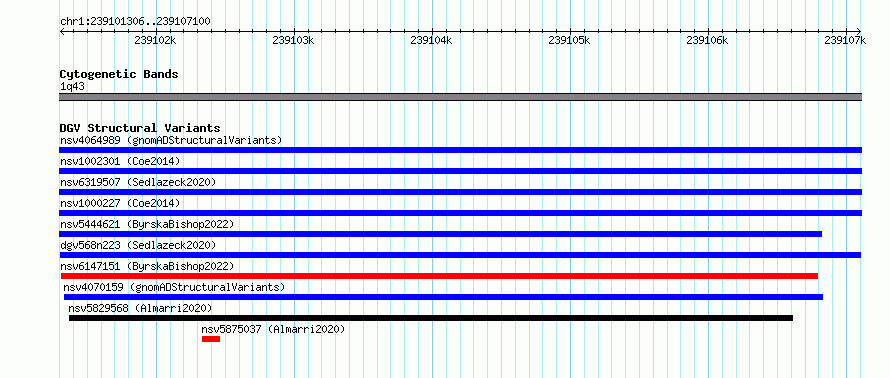Click the 1q43 band label
The width and height of the screenshot is (890, 378).
pyautogui.click(x=73, y=87)
